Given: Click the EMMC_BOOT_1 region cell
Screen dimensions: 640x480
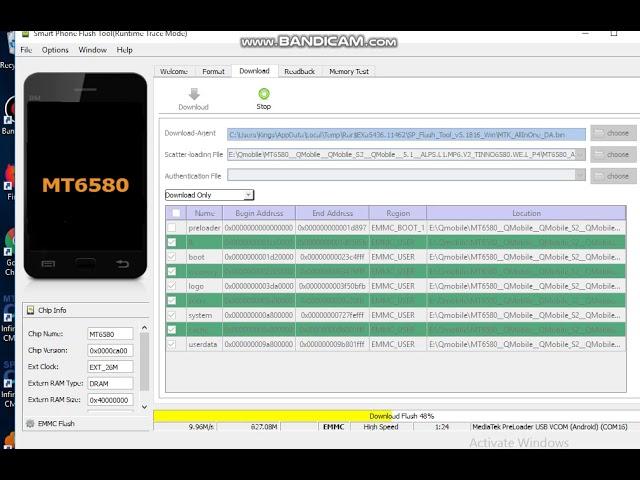Looking at the screenshot, I should [x=398, y=227].
